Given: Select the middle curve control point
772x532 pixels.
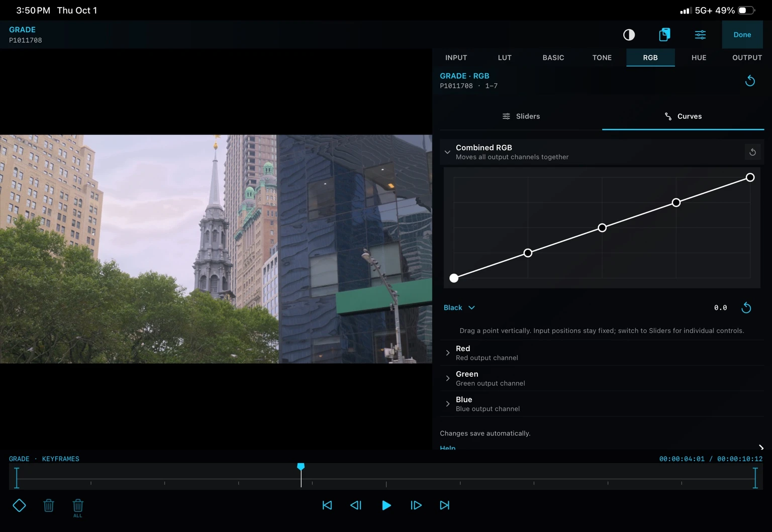Looking at the screenshot, I should coord(602,228).
